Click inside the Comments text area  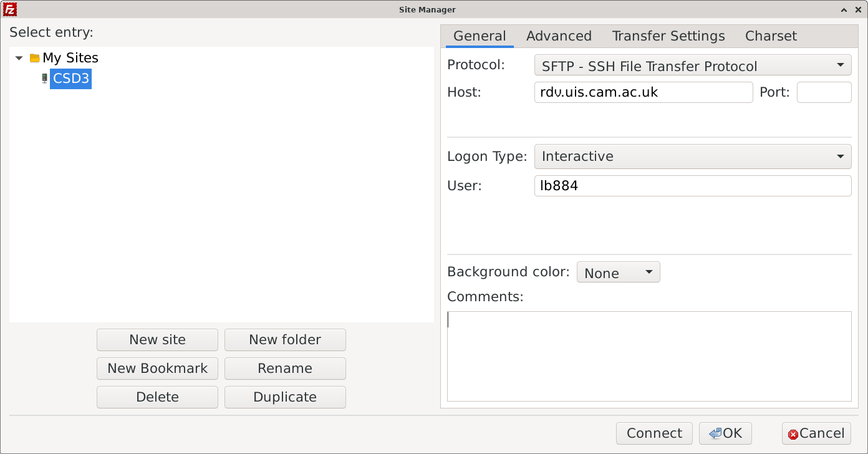[x=649, y=356]
